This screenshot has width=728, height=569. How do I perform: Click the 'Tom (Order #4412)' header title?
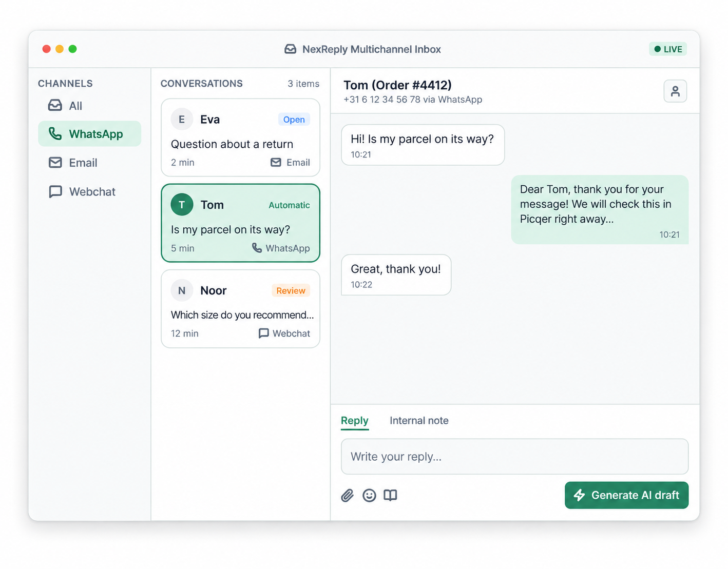(x=397, y=85)
